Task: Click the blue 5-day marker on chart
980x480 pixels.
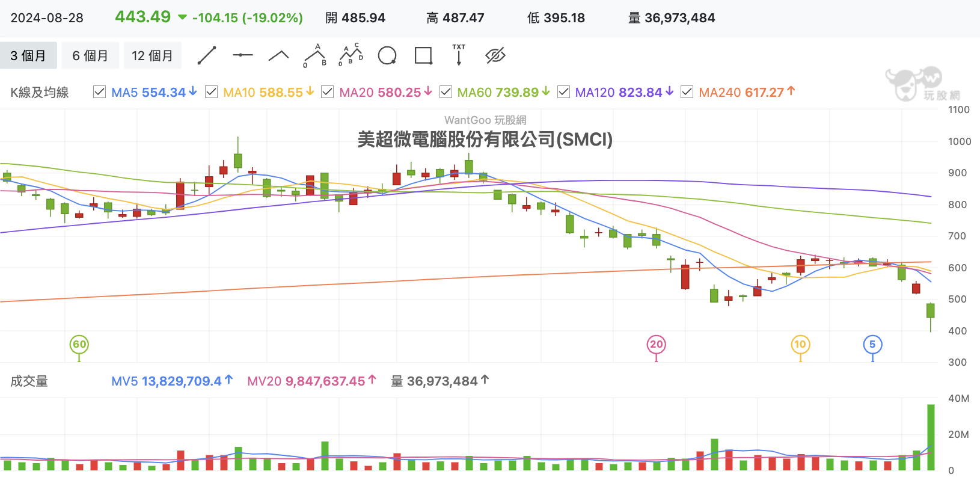Action: pos(872,345)
